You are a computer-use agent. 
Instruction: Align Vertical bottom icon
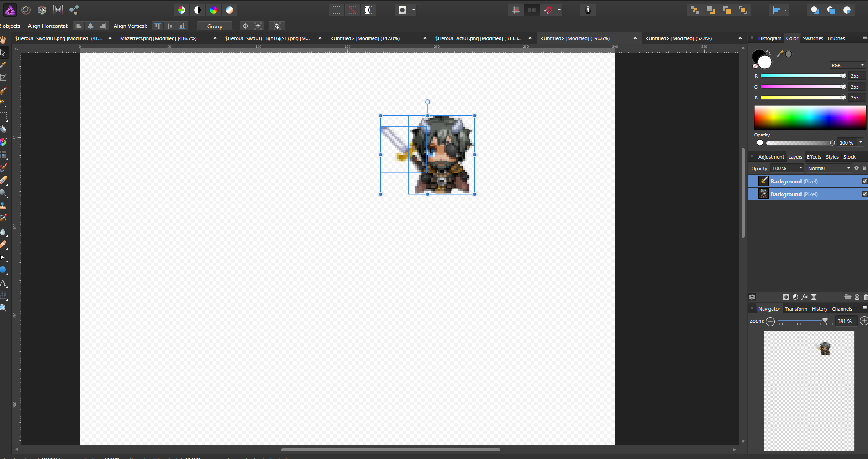pyautogui.click(x=182, y=26)
